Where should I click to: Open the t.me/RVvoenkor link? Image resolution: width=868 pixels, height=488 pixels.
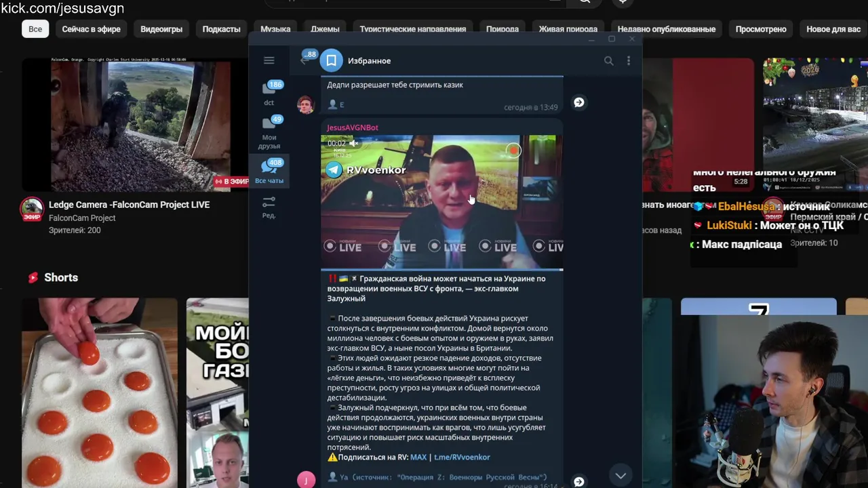point(462,457)
